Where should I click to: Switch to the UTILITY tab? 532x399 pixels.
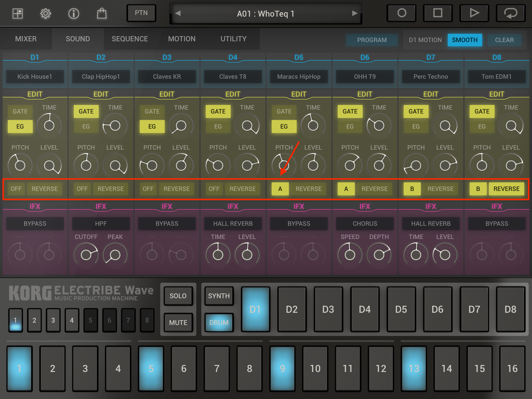click(234, 39)
